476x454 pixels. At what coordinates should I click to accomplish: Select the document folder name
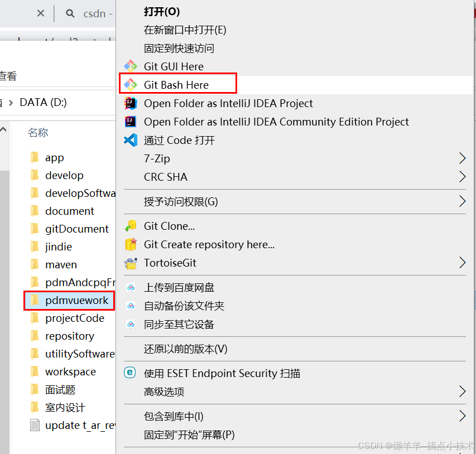point(70,211)
